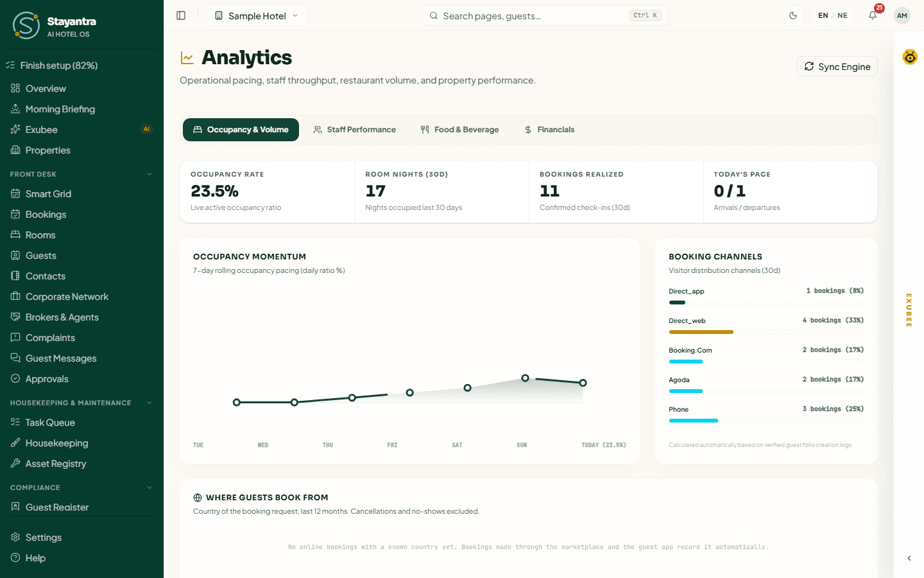Switch to dark mode moon icon
This screenshot has width=924, height=578.
(x=793, y=15)
